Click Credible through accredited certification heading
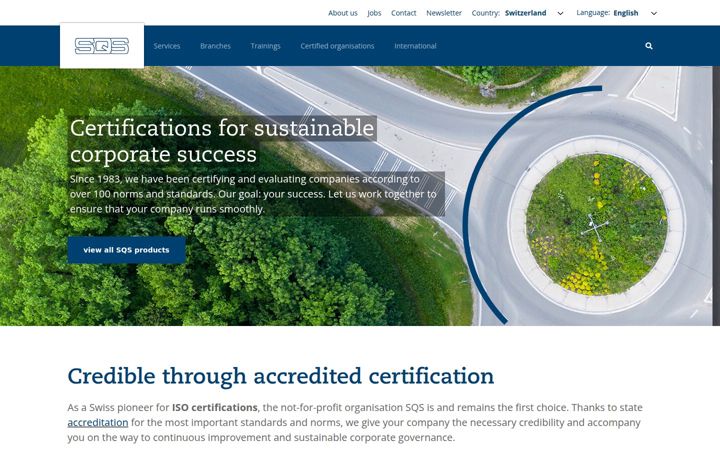720x450 pixels. click(281, 377)
